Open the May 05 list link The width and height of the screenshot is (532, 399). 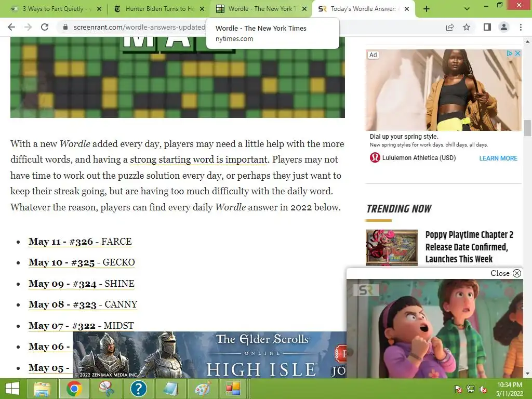click(x=49, y=368)
